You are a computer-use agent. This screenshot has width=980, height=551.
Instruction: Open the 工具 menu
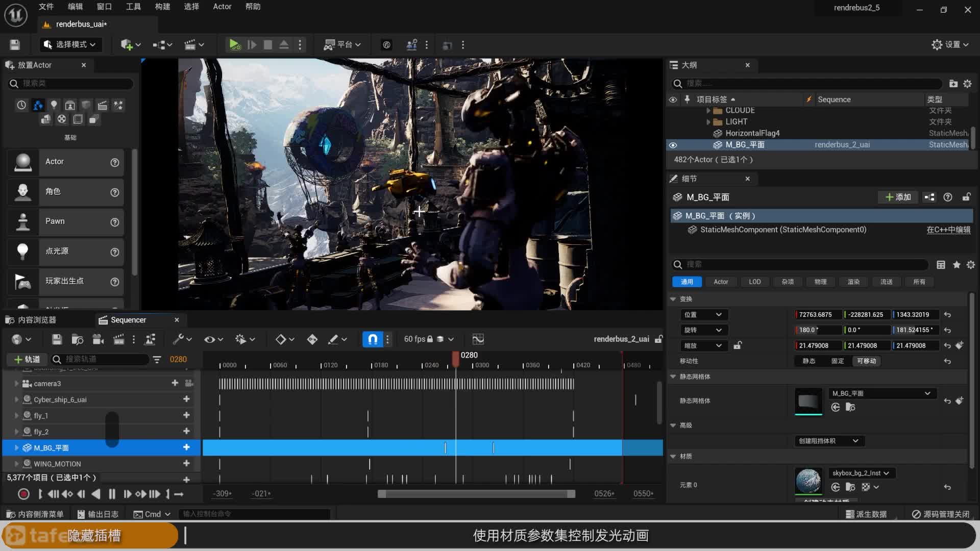[133, 7]
